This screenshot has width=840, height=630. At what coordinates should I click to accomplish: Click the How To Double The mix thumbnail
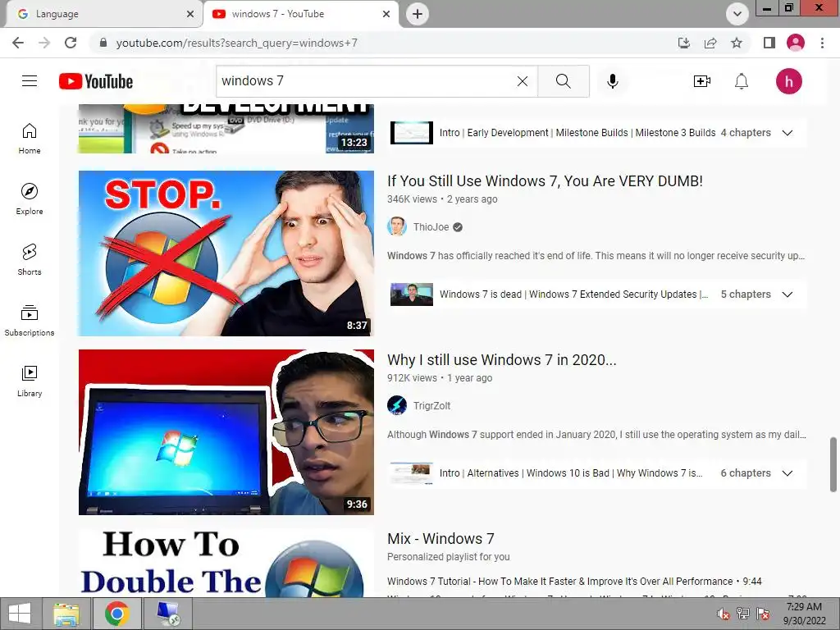[x=226, y=563]
